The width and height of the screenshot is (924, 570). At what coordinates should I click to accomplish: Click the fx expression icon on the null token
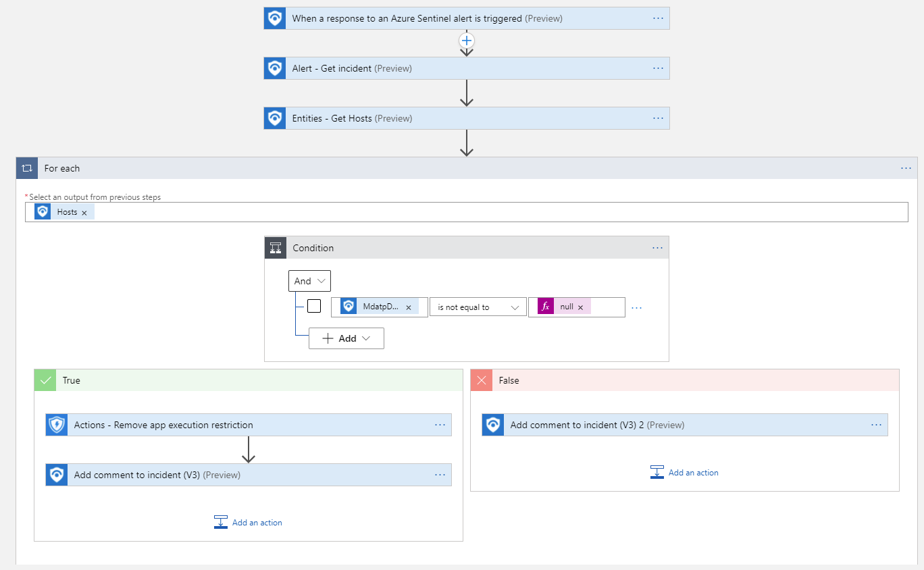click(546, 307)
